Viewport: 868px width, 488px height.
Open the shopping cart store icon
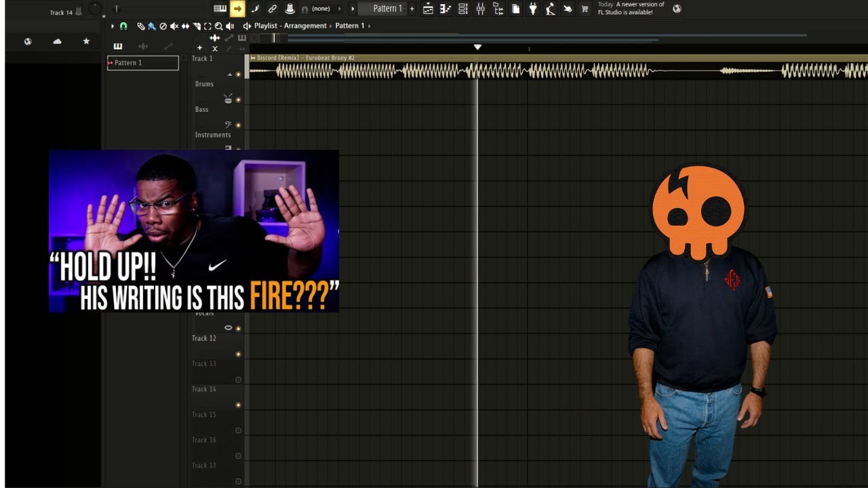(x=585, y=9)
